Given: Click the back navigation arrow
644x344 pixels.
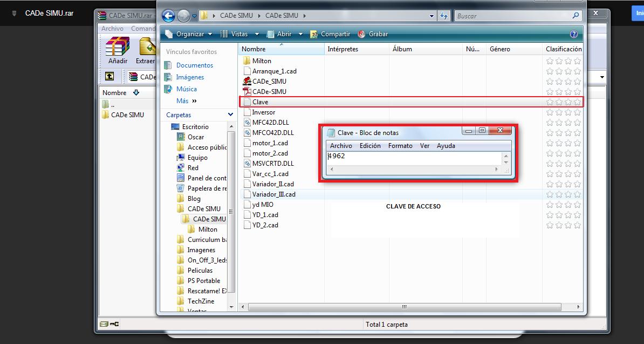Looking at the screenshot, I should pos(168,16).
